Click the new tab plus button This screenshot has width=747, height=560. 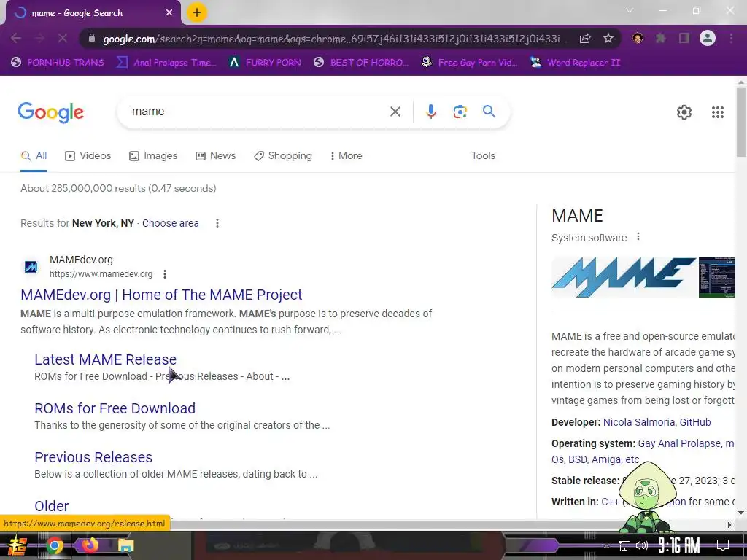[x=197, y=13]
